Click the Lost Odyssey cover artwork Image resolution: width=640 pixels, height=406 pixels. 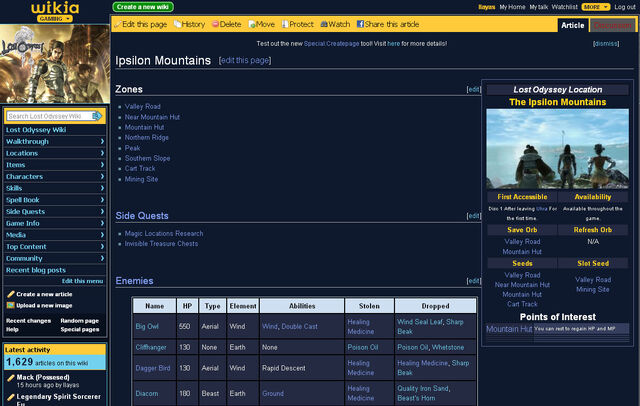(x=55, y=64)
